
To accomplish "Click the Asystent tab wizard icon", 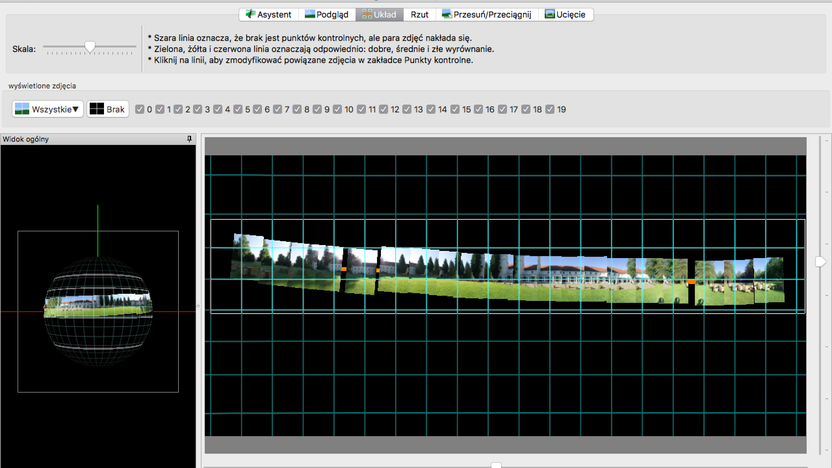I will click(x=250, y=14).
